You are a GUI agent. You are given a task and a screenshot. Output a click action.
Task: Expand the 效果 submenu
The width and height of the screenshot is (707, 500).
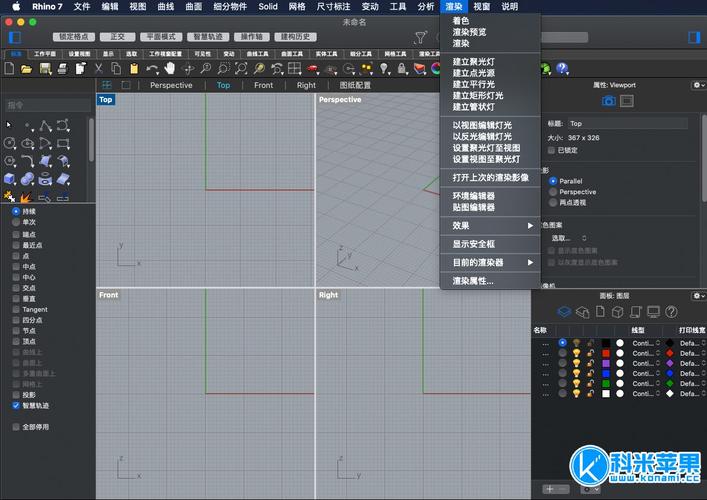[490, 225]
